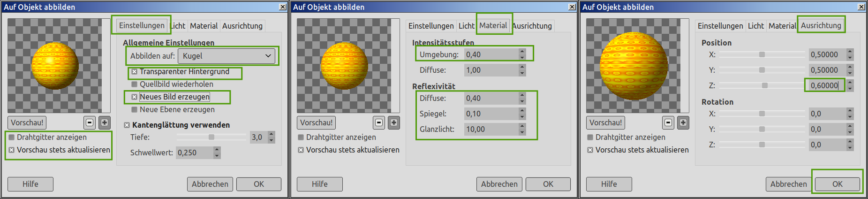Viewport: 868px width, 199px height.
Task: Click the Position Z 0,60000 stepper arrows
Action: pyautogui.click(x=850, y=85)
